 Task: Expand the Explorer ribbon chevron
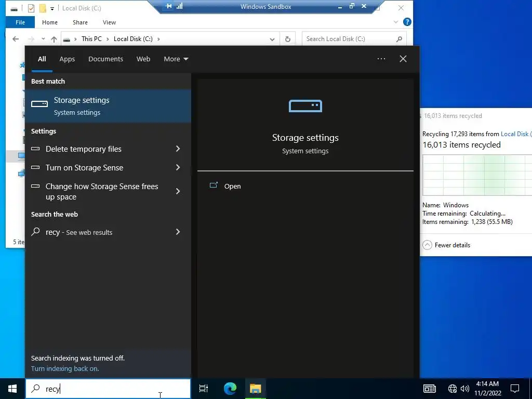coord(395,22)
